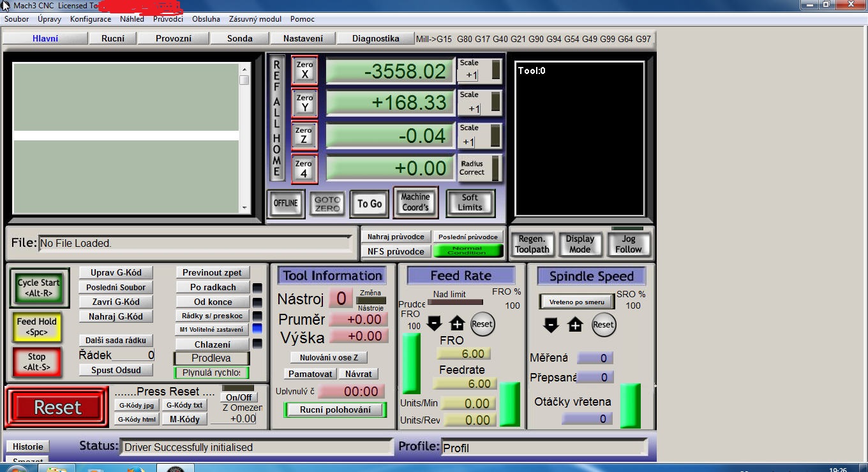
Task: Open the Zásuvný modul menu
Action: tap(255, 19)
